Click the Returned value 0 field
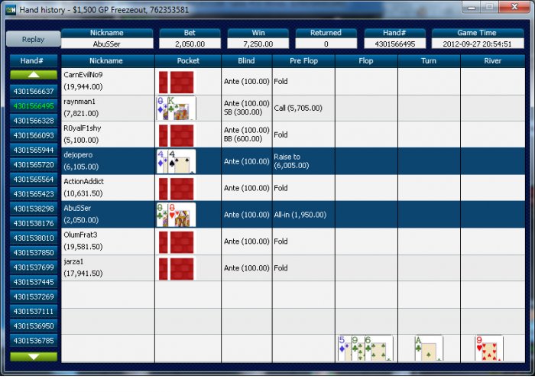The height and width of the screenshot is (392, 535). pos(326,44)
